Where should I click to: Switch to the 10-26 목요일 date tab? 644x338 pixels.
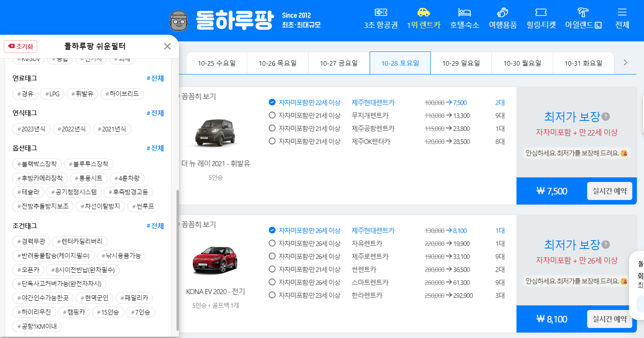pos(278,63)
